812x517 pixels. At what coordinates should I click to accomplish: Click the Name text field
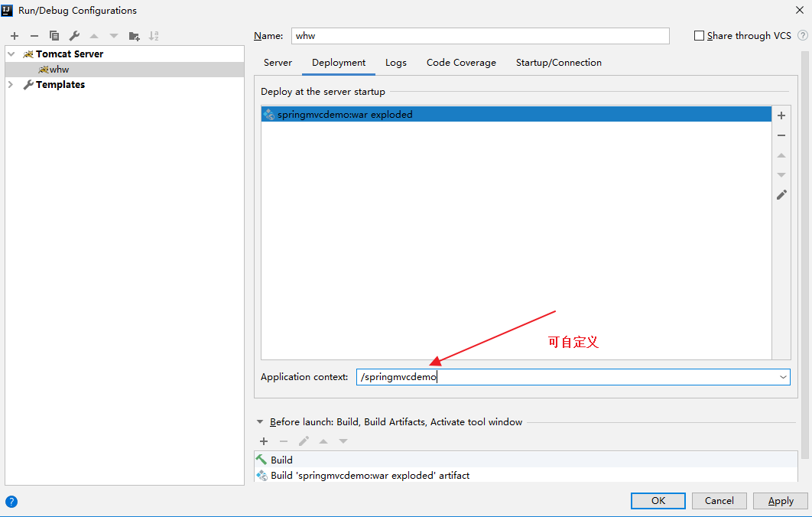pos(479,36)
